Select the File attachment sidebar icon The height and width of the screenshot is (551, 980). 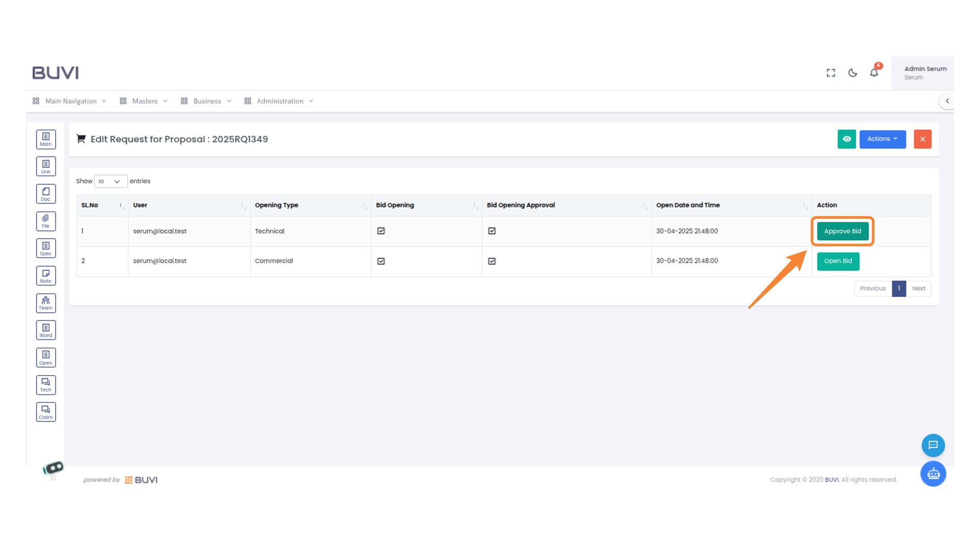[46, 221]
